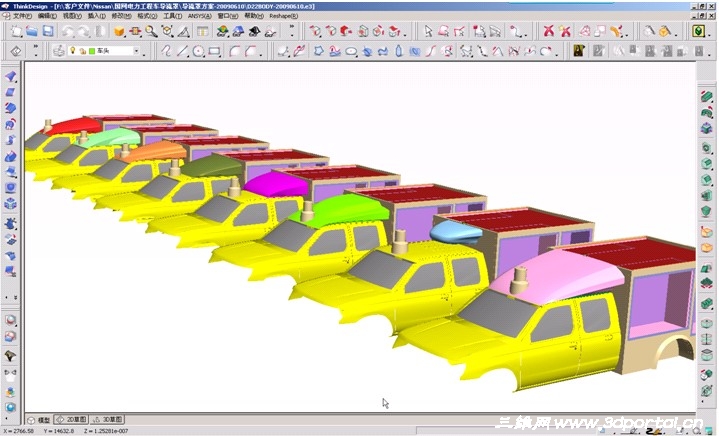Open a file with the folder icon
Image resolution: width=719 pixels, height=436 pixels.
click(x=32, y=31)
